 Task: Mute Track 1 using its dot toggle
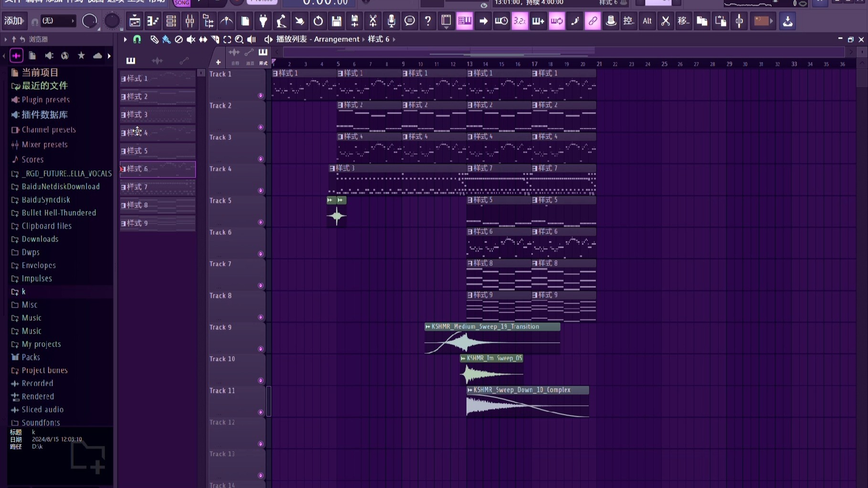pos(261,95)
